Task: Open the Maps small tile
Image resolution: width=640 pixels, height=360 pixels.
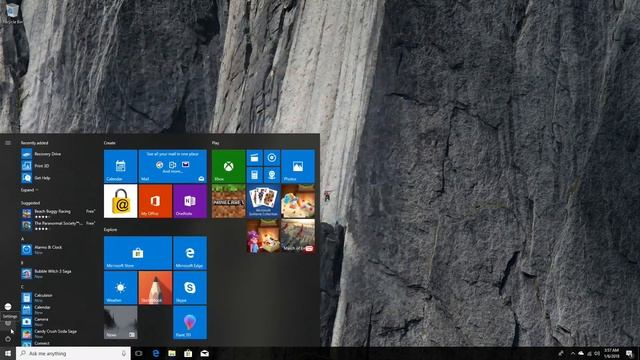Action: click(x=272, y=175)
